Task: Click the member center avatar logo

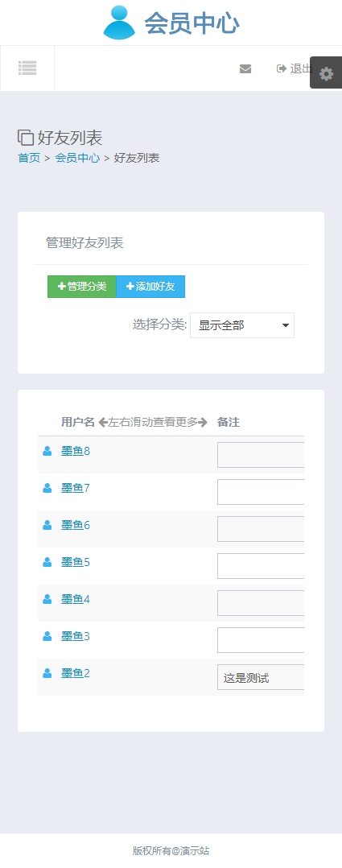Action: click(x=119, y=23)
